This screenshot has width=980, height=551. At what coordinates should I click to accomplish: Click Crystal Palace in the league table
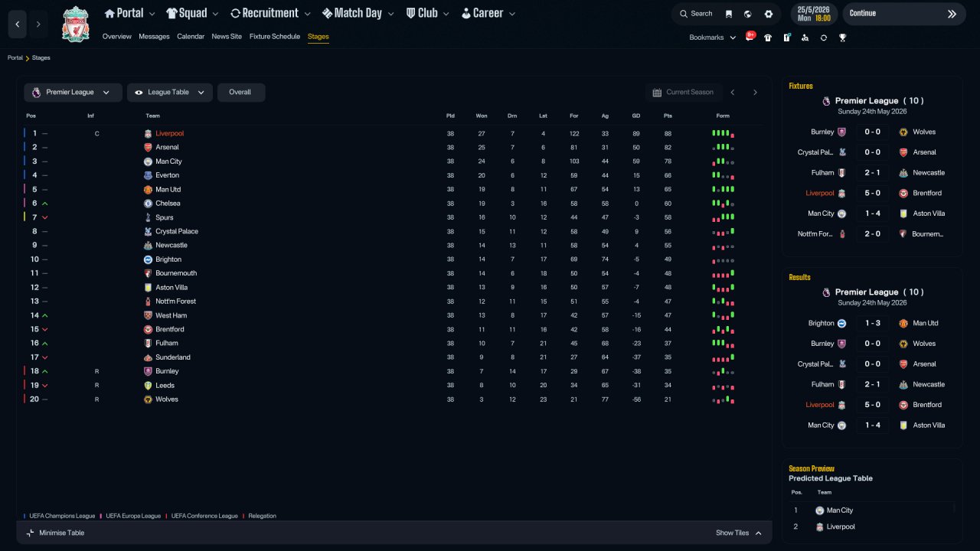[177, 231]
